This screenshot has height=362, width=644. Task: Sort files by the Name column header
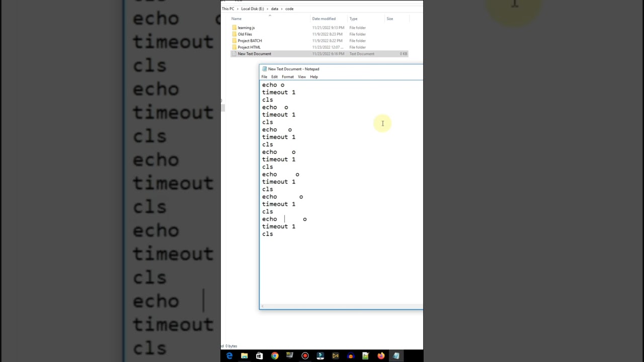coord(236,19)
